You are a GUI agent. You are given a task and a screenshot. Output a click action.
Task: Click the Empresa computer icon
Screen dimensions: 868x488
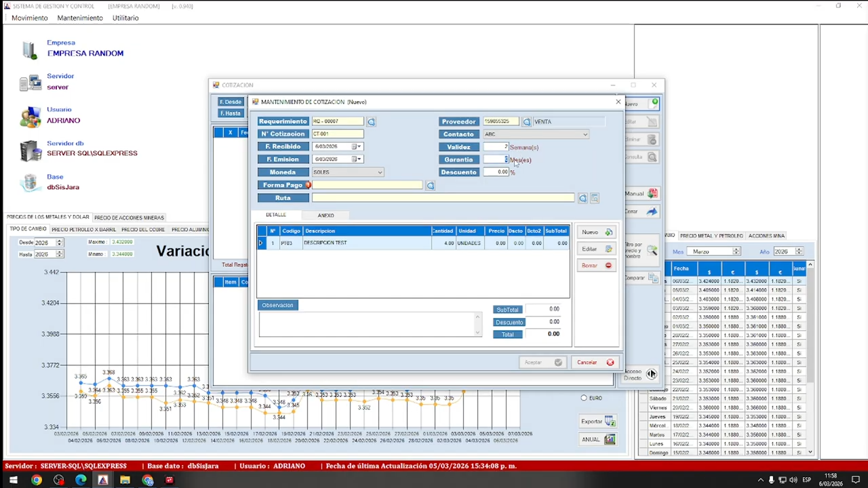coord(29,49)
